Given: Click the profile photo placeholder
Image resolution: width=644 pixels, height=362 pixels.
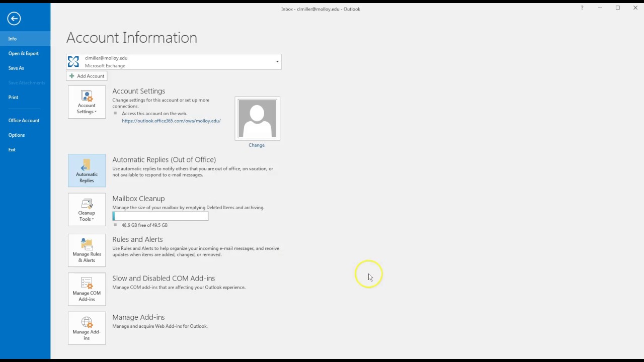Looking at the screenshot, I should [x=257, y=118].
